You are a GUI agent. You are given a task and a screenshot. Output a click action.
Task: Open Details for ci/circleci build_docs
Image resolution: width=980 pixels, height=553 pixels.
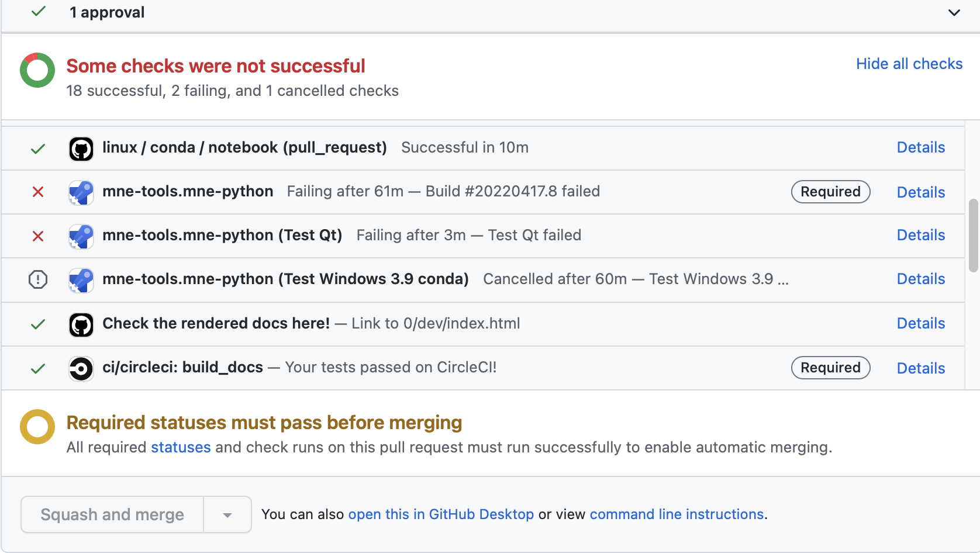pyautogui.click(x=920, y=368)
